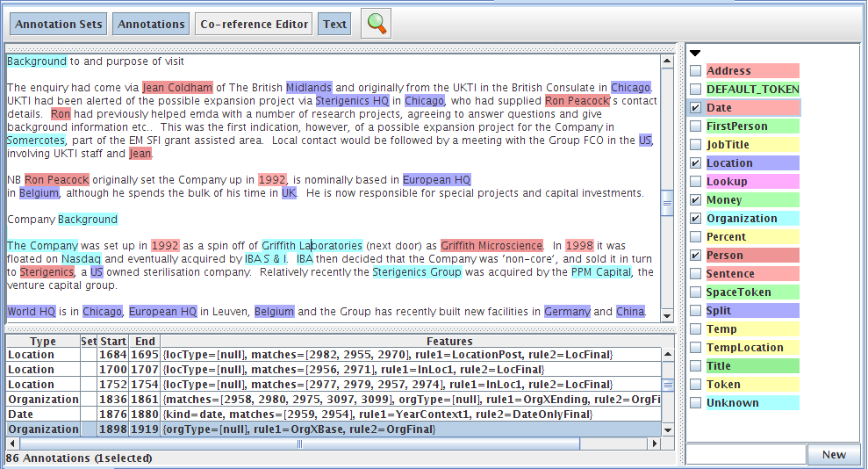Screen dimensions: 868x469
Task: Click highlighted name Jean Coldham
Action: coord(177,88)
